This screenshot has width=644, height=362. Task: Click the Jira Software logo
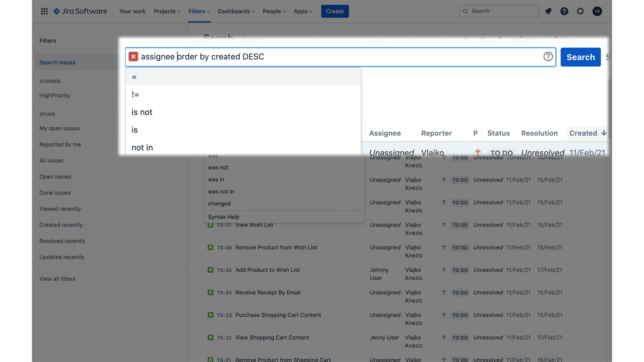click(80, 11)
